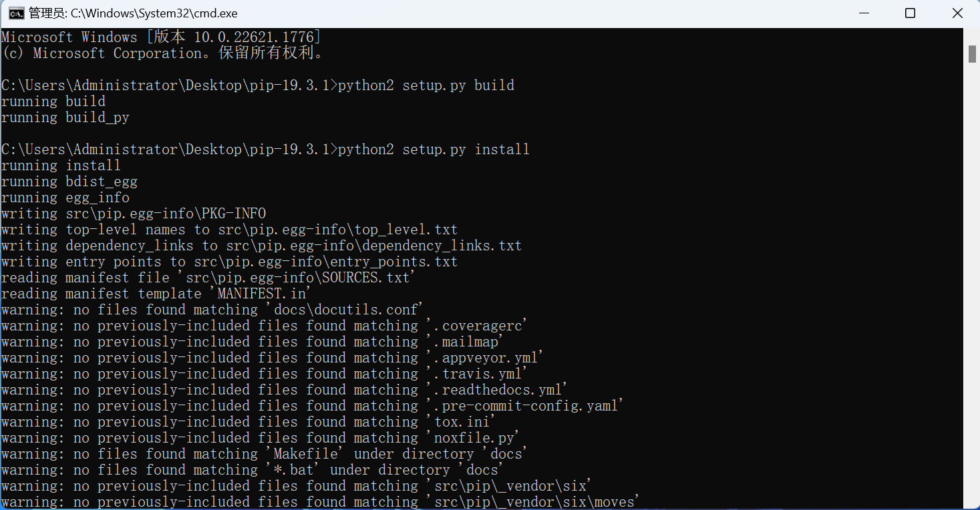Close the Administrator cmd.exe window

tap(957, 13)
